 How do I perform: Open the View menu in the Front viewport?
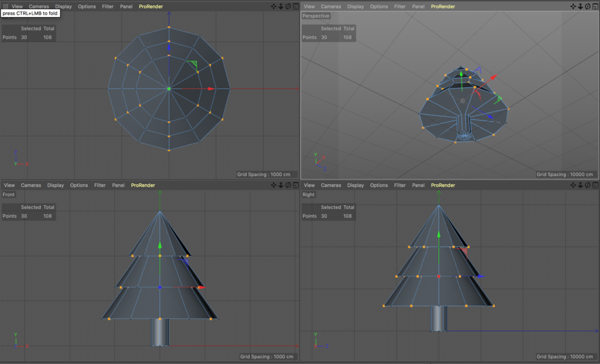click(9, 185)
